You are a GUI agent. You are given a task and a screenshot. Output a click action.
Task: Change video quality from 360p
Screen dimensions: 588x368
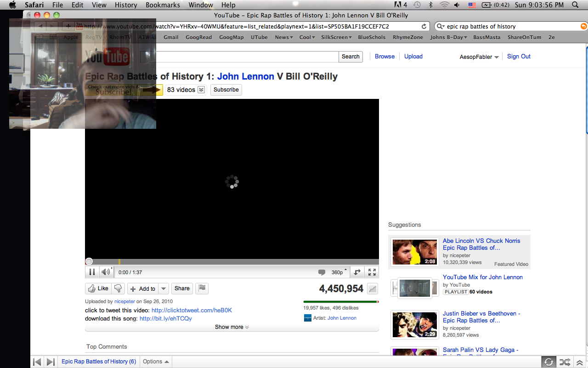(339, 272)
